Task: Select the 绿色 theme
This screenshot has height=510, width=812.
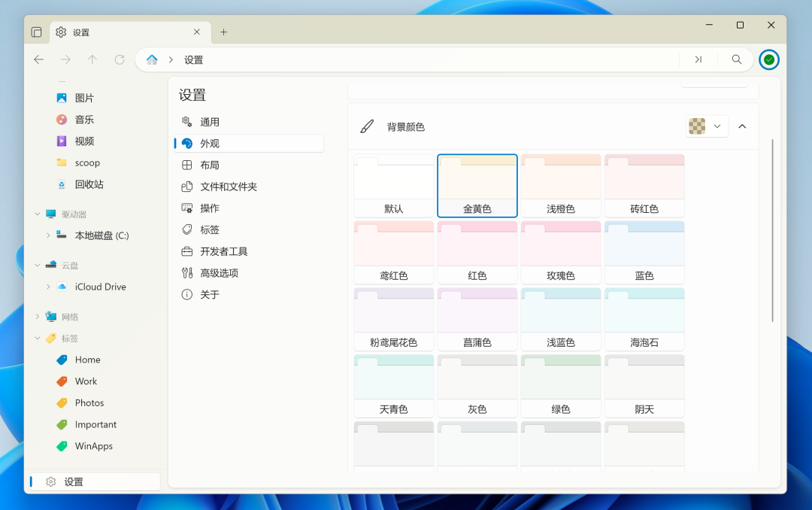Action: [x=561, y=386]
